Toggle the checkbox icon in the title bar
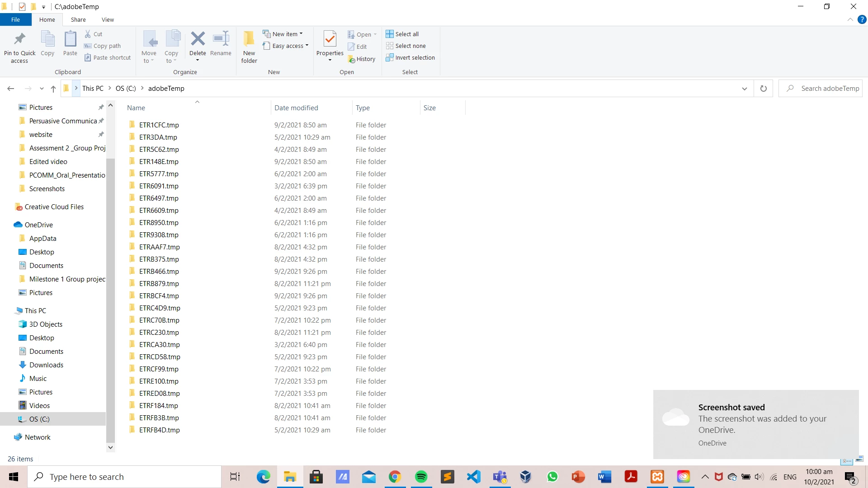This screenshot has height=488, width=868. (x=22, y=6)
